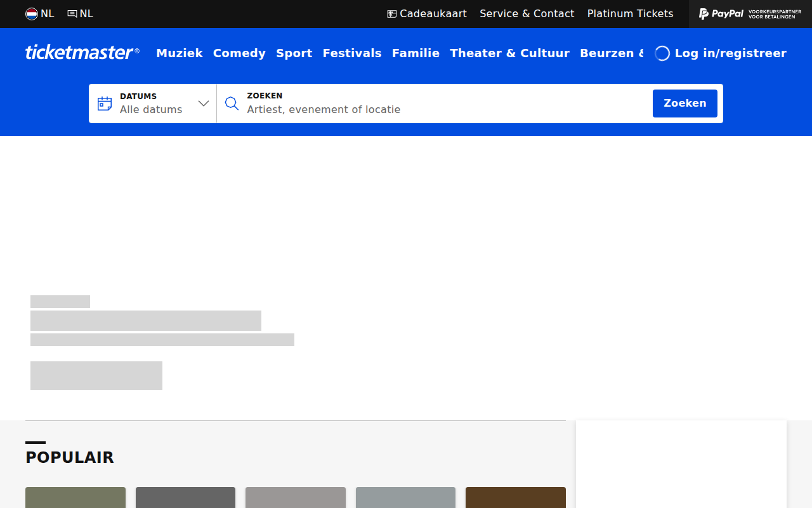Open the Beurzen menu item

(x=612, y=53)
